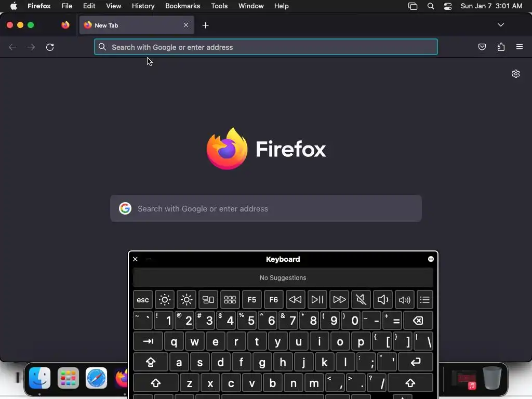Tap the equals plus key
Screen dimensions: 532x399
(x=393, y=320)
